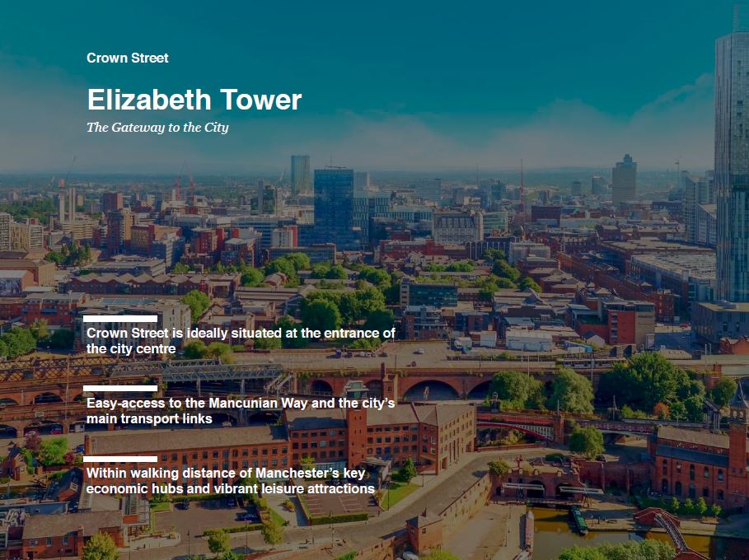Click the text about entrance of the city centre

tap(241, 341)
